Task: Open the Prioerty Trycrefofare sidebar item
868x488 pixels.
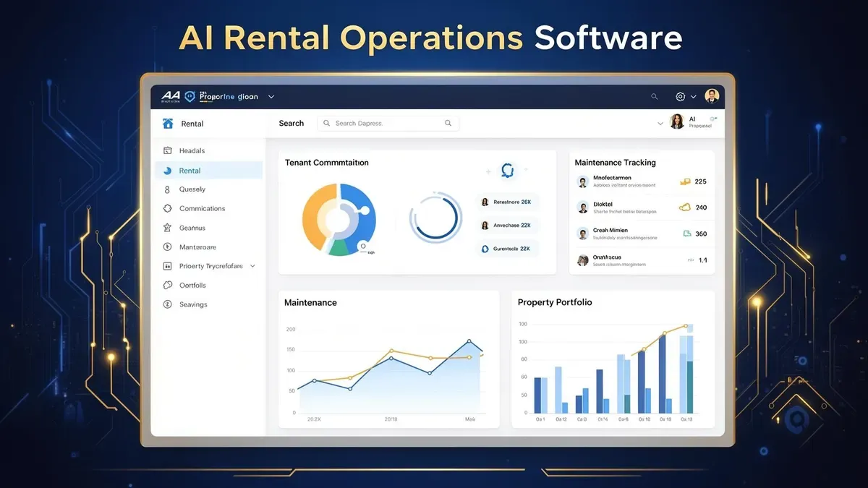Action: coord(209,266)
